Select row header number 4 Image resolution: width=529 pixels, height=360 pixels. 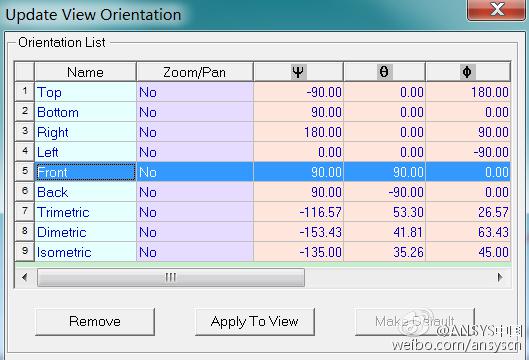pos(25,151)
